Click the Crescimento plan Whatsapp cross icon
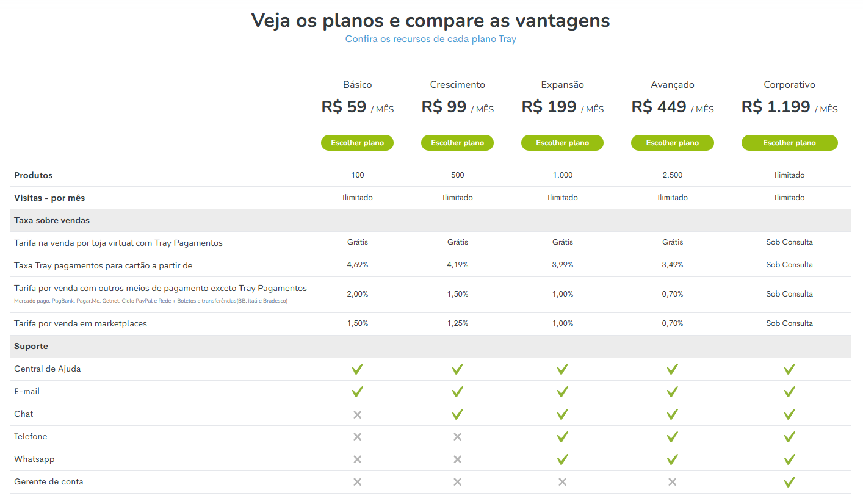 click(x=458, y=459)
